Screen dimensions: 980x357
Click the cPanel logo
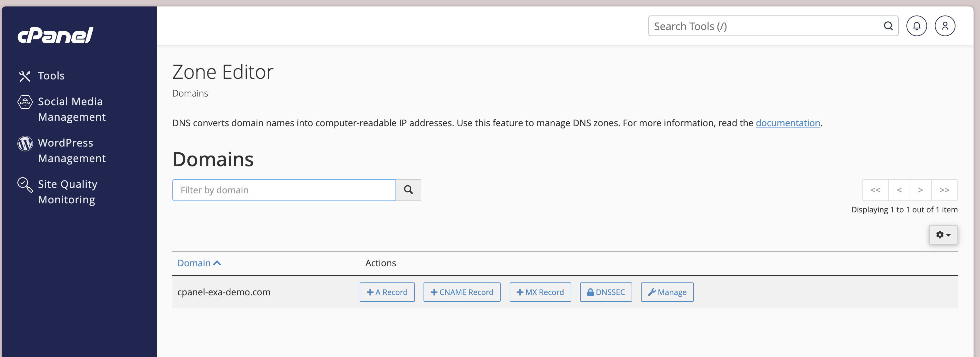tap(55, 35)
